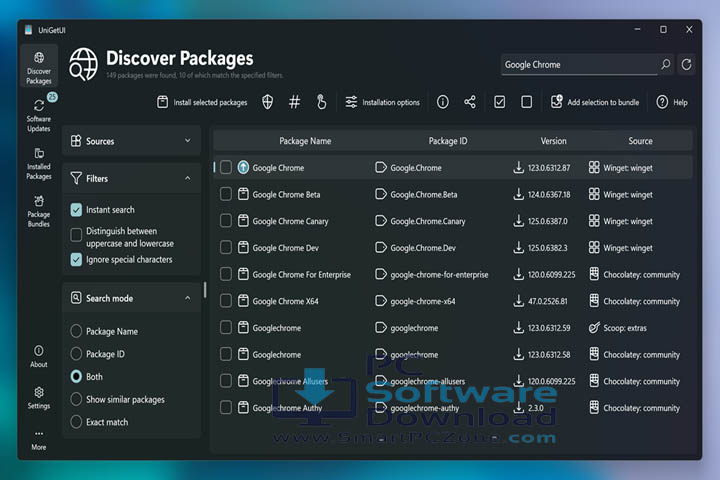Expand the Sources panel chevron
This screenshot has width=720, height=480.
188,141
